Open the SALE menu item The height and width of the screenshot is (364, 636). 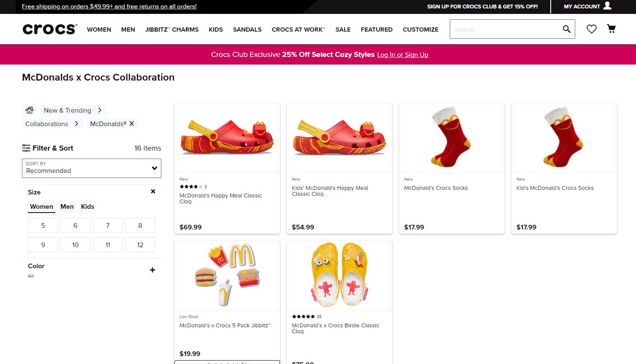click(x=343, y=30)
